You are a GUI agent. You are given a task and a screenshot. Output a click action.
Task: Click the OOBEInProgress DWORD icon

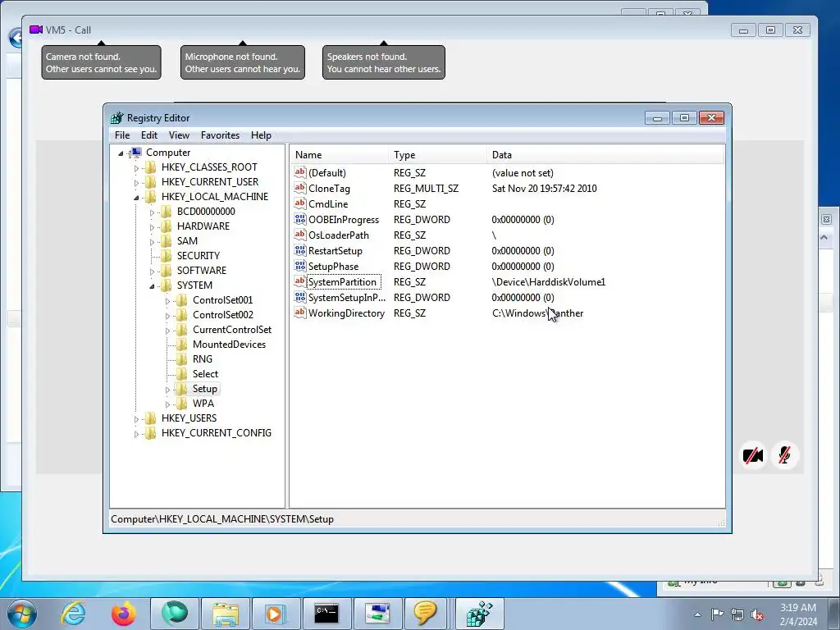coord(300,219)
